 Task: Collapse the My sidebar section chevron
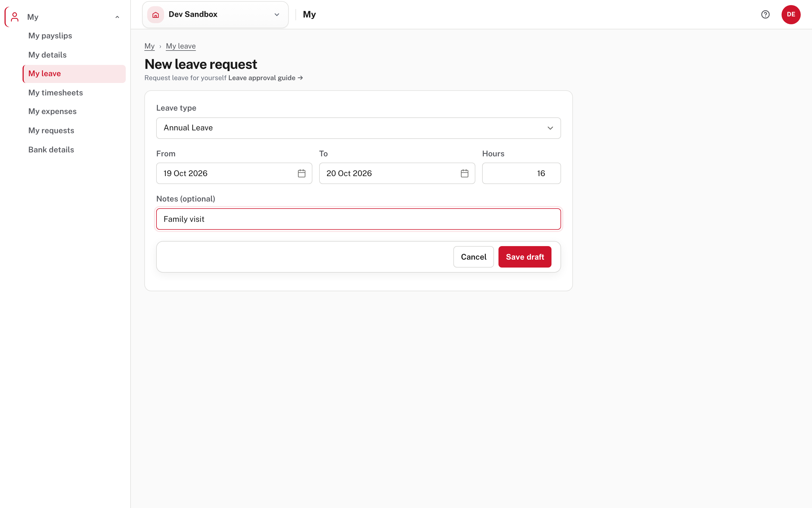117,17
